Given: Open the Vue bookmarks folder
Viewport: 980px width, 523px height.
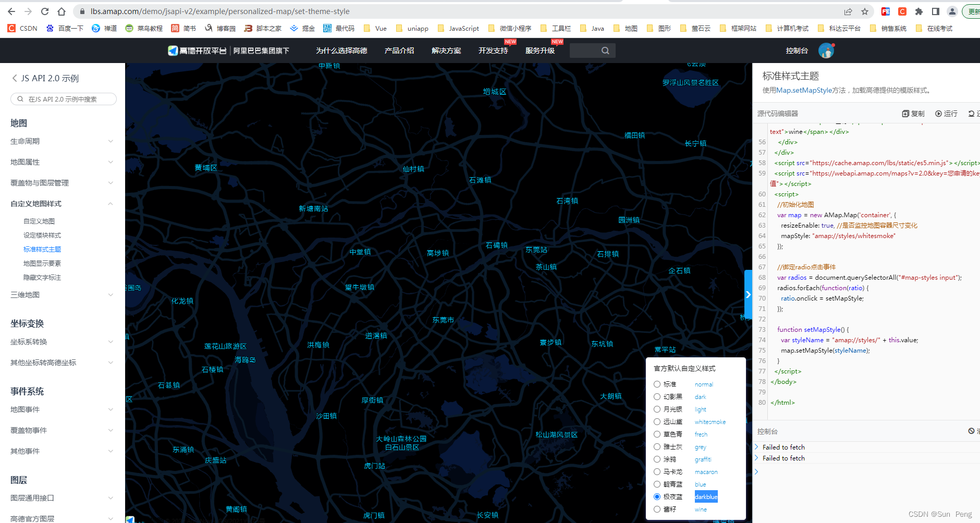Looking at the screenshot, I should tap(375, 28).
